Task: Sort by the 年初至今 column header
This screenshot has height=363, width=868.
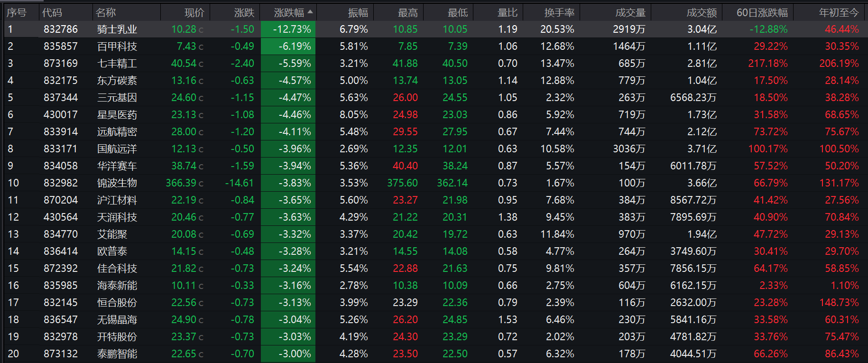Action: click(839, 13)
